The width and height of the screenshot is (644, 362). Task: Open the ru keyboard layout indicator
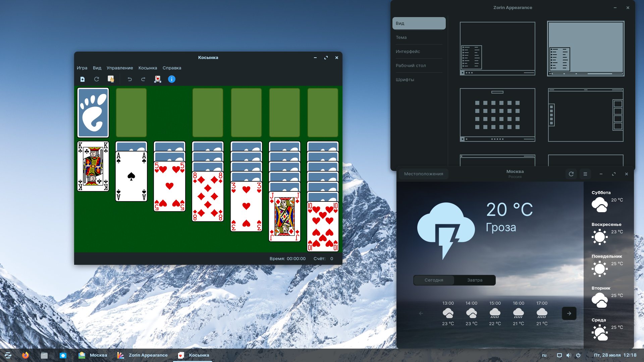pyautogui.click(x=544, y=355)
